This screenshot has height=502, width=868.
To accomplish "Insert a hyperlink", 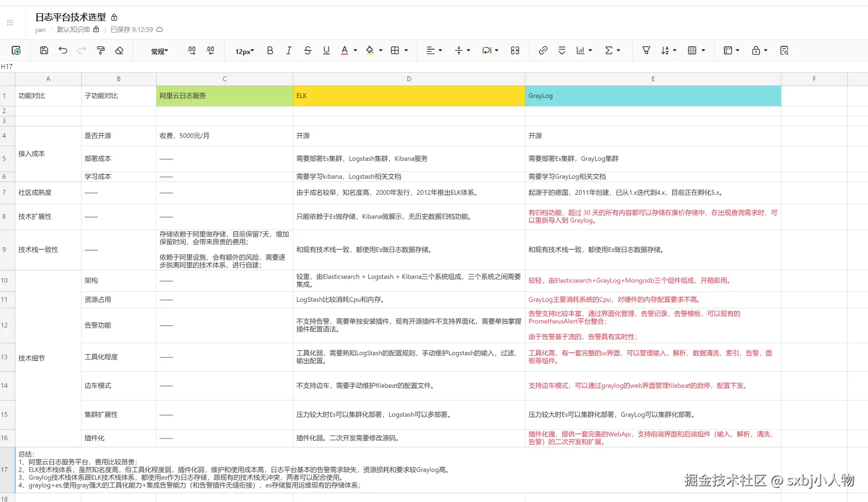I will [543, 51].
